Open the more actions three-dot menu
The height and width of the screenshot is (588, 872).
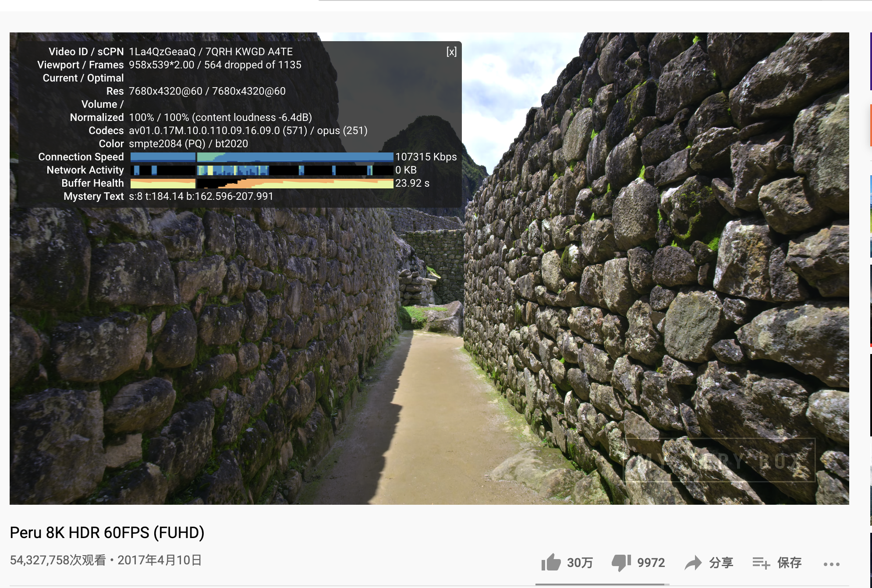[x=831, y=564]
